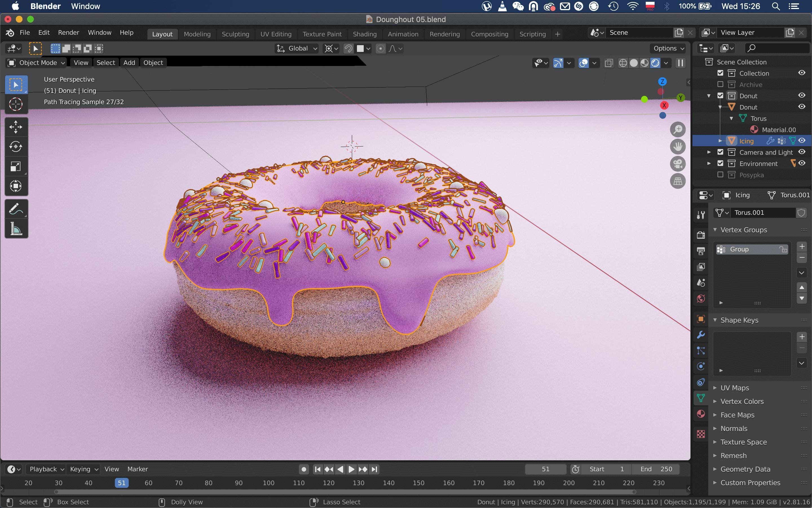Activate the Transform tool
812x508 pixels.
click(16, 186)
